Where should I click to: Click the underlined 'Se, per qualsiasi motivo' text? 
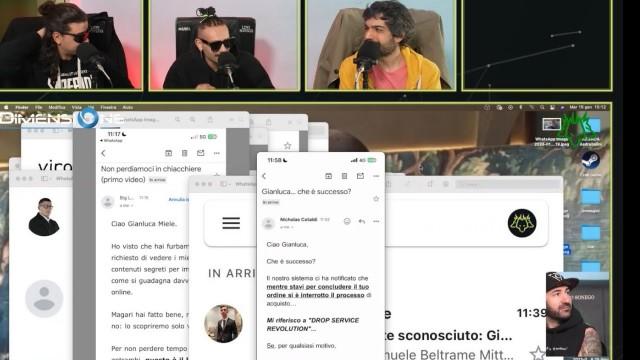pos(301,346)
